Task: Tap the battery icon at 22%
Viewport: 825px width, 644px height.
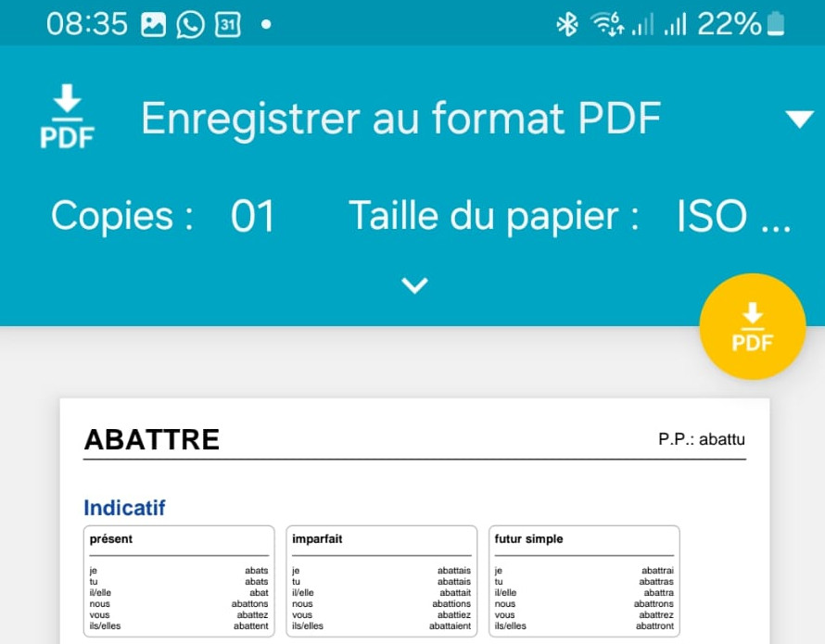Action: point(776,24)
